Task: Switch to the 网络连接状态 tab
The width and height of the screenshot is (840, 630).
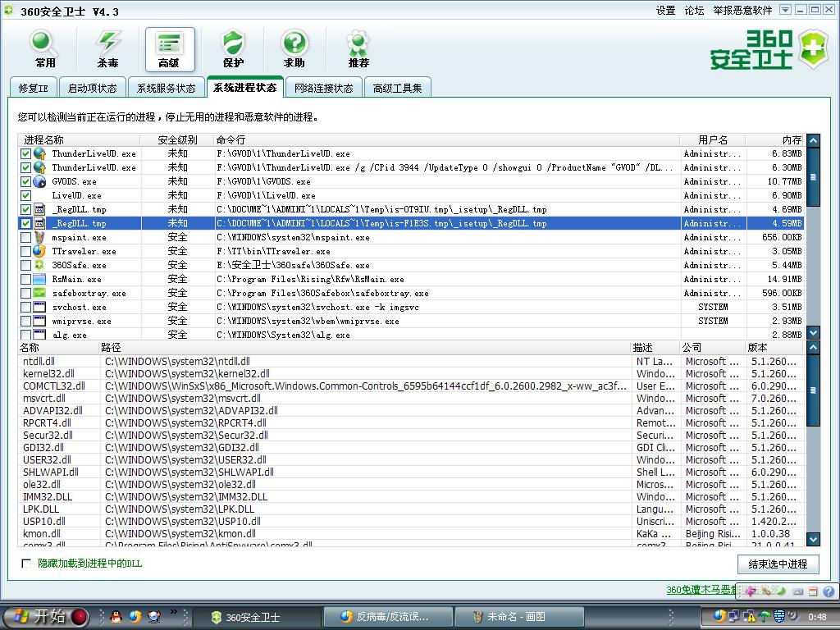Action: coord(323,89)
